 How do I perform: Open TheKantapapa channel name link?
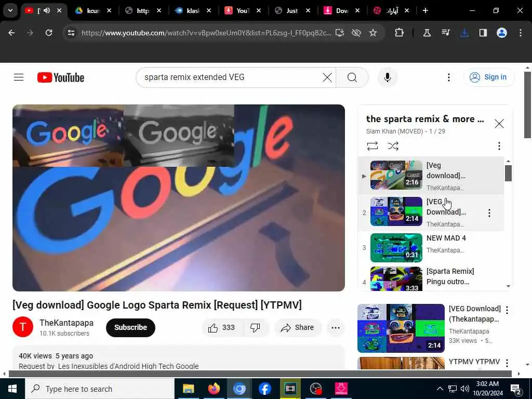(66, 323)
